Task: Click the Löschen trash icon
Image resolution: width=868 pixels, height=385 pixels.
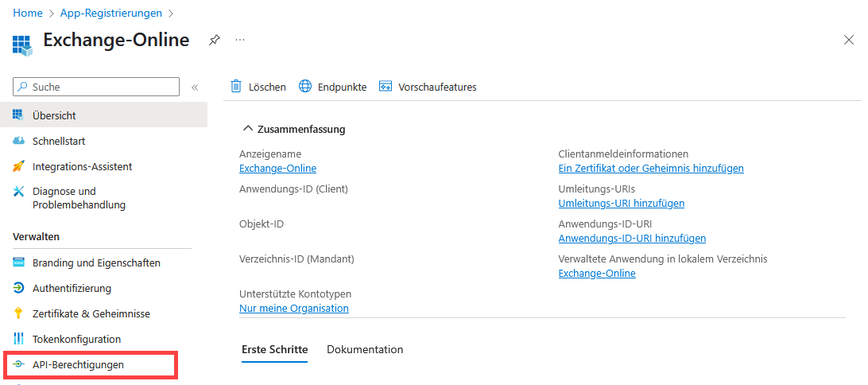Action: (236, 87)
